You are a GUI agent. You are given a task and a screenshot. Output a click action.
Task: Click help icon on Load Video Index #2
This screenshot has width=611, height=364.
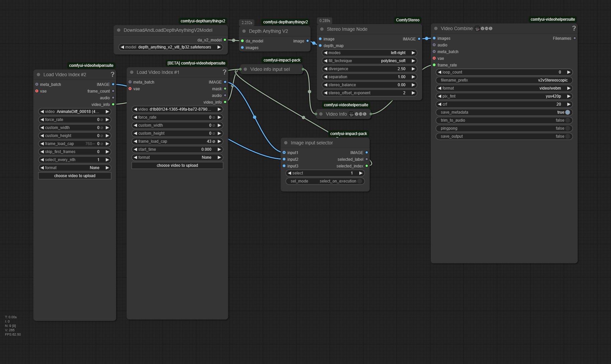point(112,75)
